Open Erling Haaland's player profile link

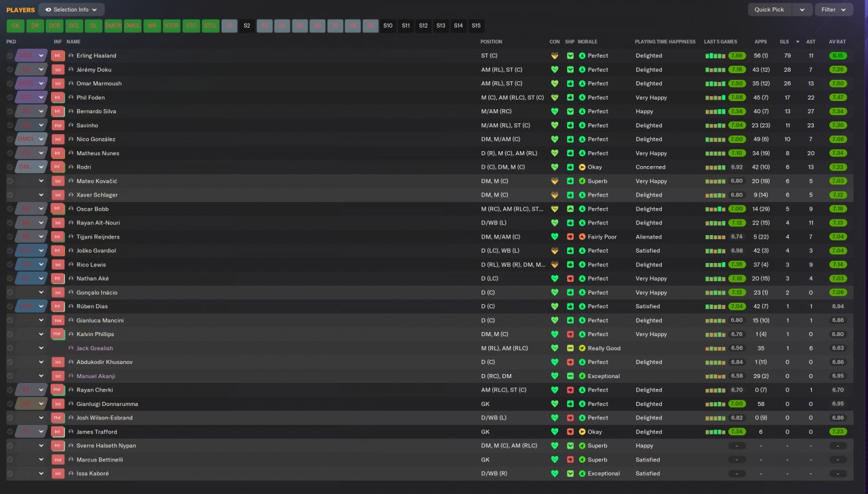[x=96, y=56]
